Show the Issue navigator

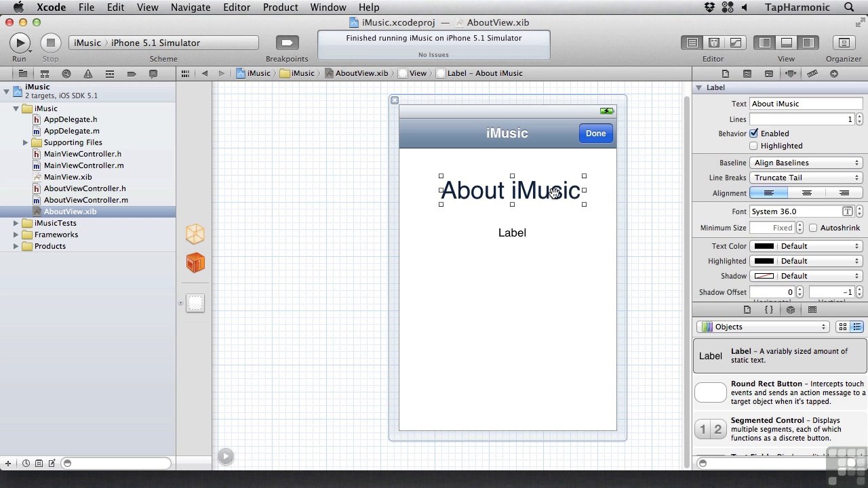(x=88, y=73)
